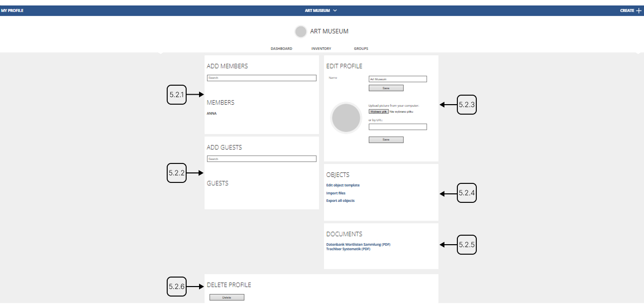Switch to the DASHBOARD tab

(x=281, y=49)
